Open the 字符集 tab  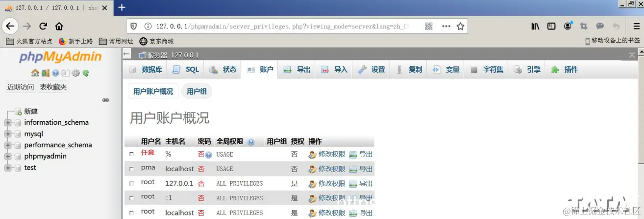[486, 70]
